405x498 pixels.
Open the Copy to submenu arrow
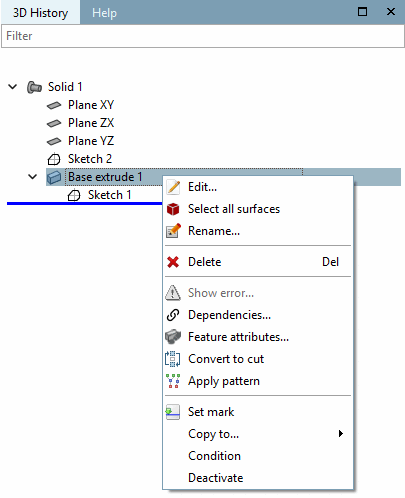click(340, 434)
